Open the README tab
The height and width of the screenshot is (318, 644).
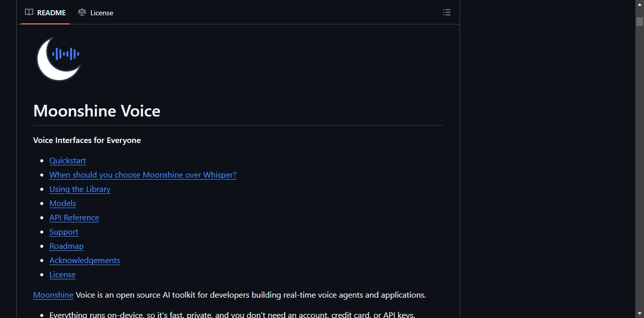point(45,13)
